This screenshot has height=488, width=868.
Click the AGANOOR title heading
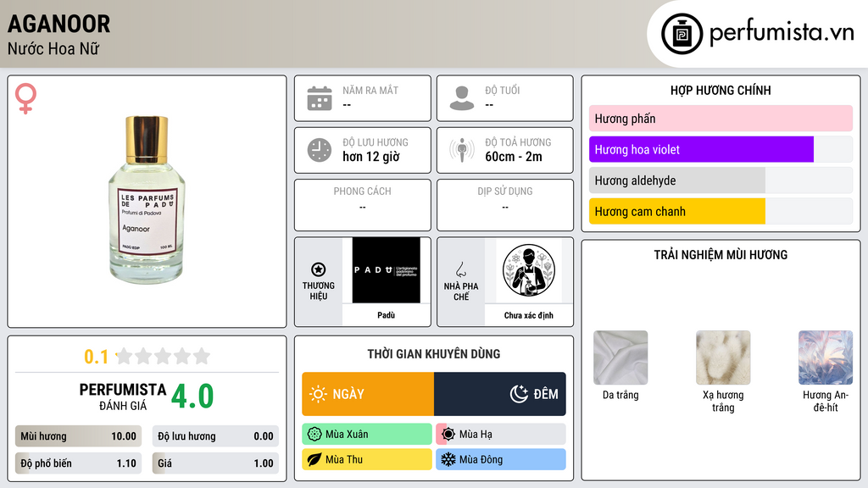coord(58,24)
